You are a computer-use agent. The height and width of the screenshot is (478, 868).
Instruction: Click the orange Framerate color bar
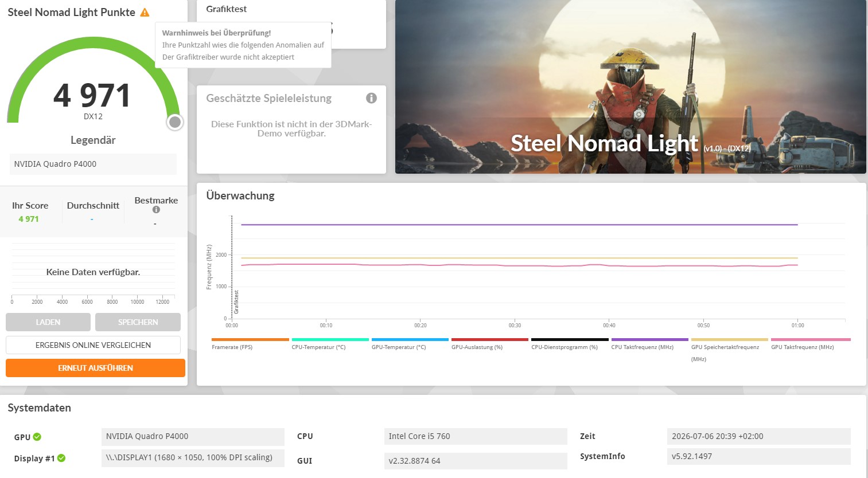[250, 339]
